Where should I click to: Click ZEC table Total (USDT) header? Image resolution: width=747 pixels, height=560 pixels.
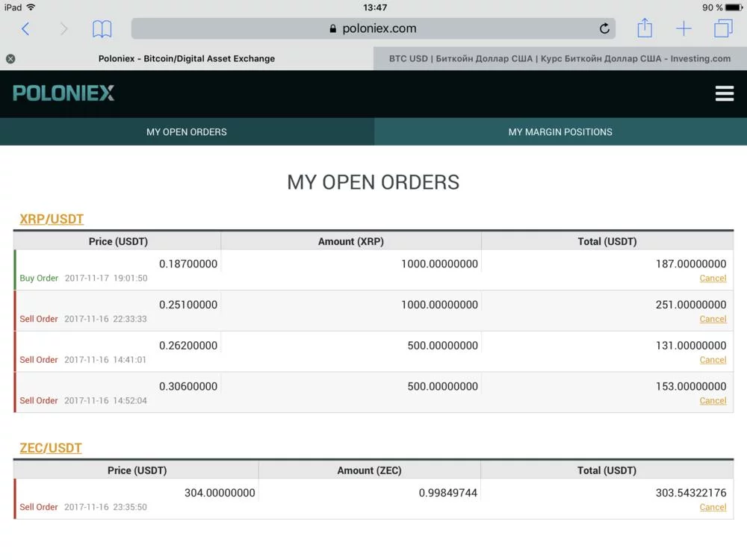pos(607,470)
